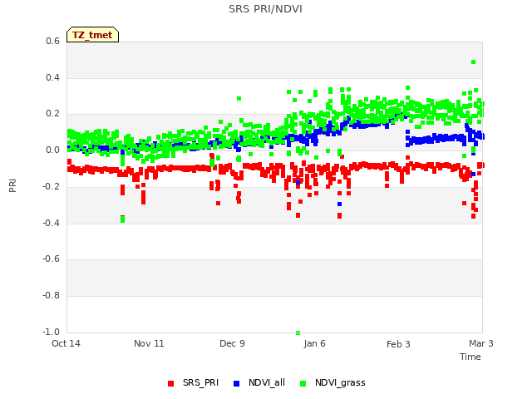This screenshot has height=399, width=532.
Task: Click the green outlier point near 0.5
Action: coord(473,62)
